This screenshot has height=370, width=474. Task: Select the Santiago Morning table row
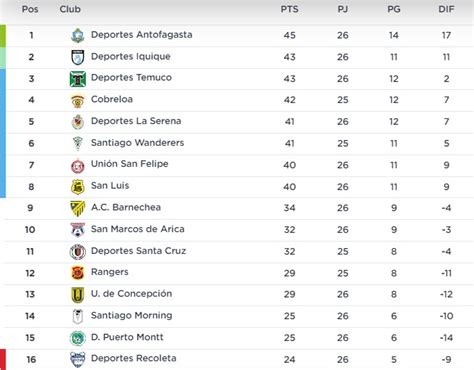click(239, 316)
